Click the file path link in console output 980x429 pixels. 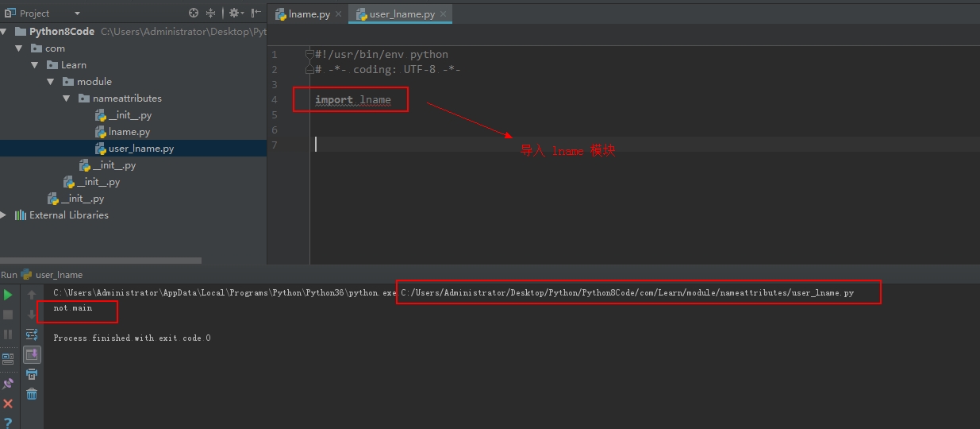627,293
